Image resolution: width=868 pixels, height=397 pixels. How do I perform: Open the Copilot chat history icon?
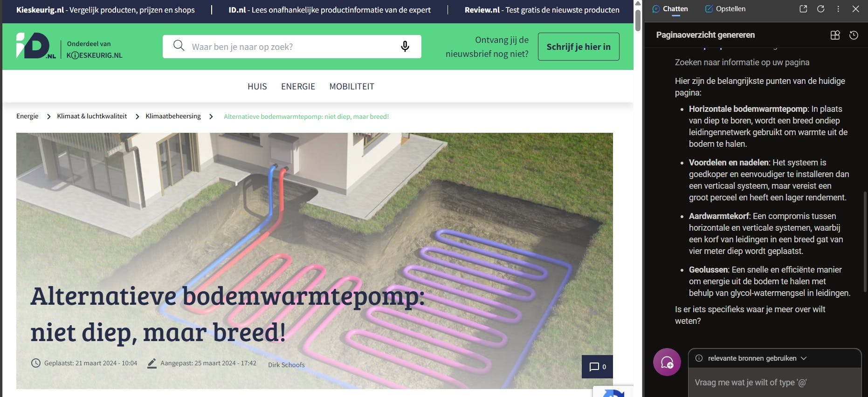pos(854,35)
